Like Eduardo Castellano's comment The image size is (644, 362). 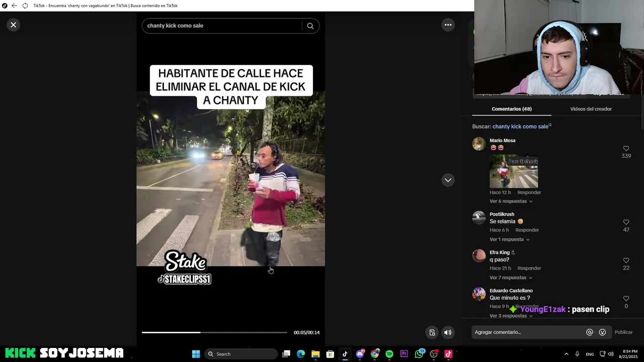tap(626, 299)
